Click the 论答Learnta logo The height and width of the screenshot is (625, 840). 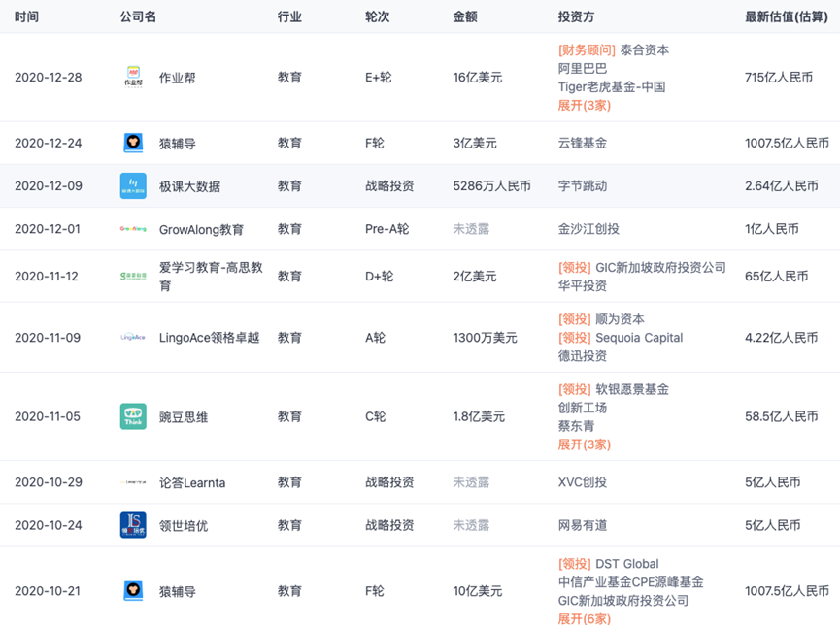point(132,482)
